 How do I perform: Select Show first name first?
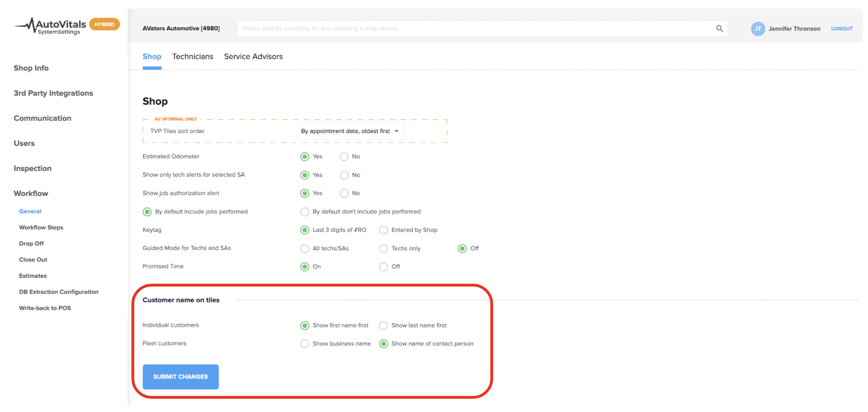304,326
